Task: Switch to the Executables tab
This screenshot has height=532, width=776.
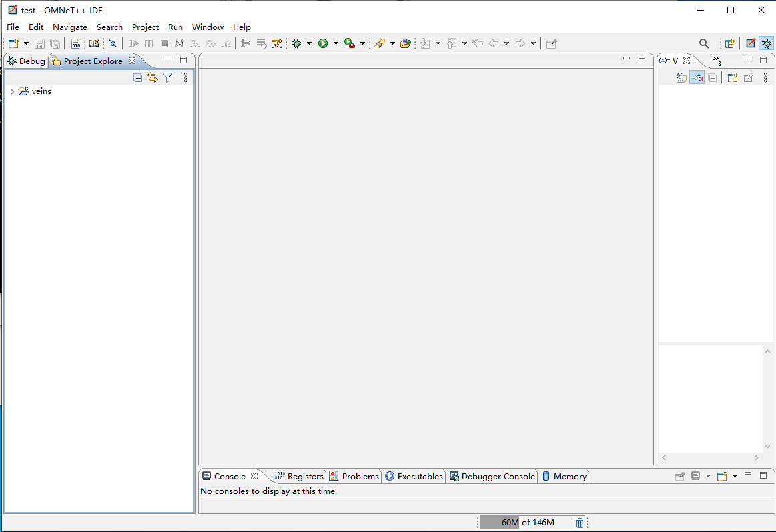Action: 414,476
